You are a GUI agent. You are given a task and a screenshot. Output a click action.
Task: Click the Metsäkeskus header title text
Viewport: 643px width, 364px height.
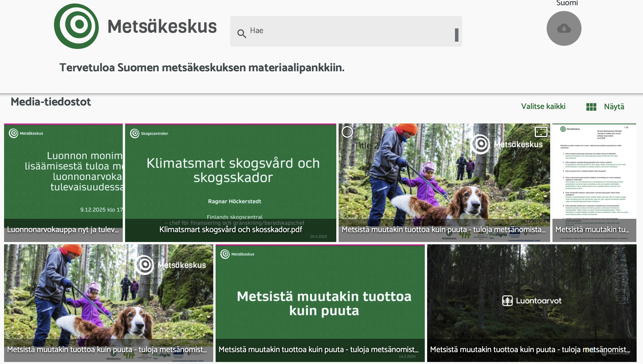pos(162,26)
